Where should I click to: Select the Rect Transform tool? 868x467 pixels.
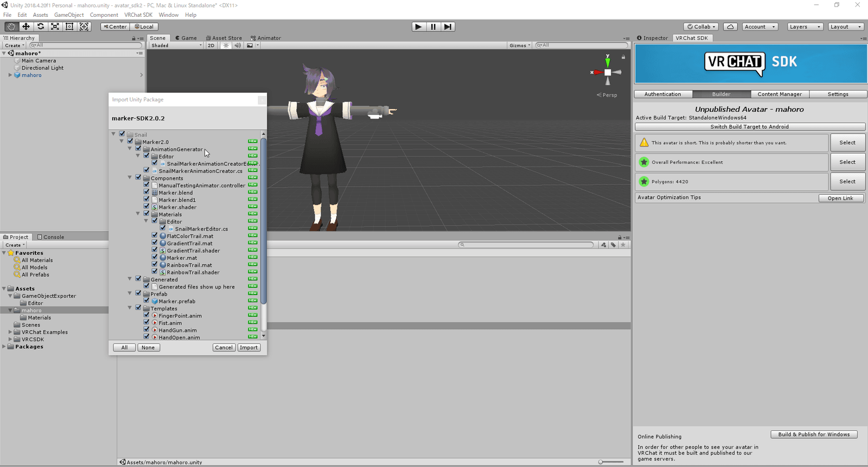pyautogui.click(x=69, y=27)
